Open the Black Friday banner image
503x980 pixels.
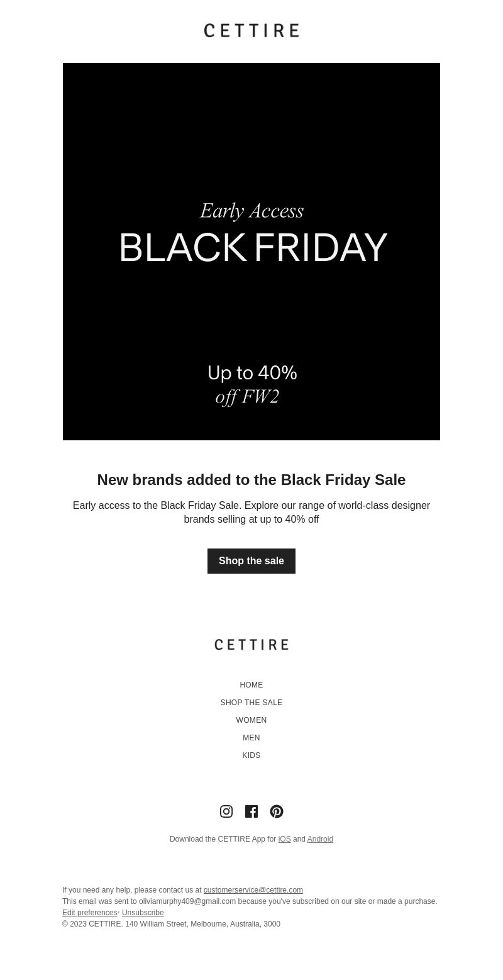coord(251,252)
